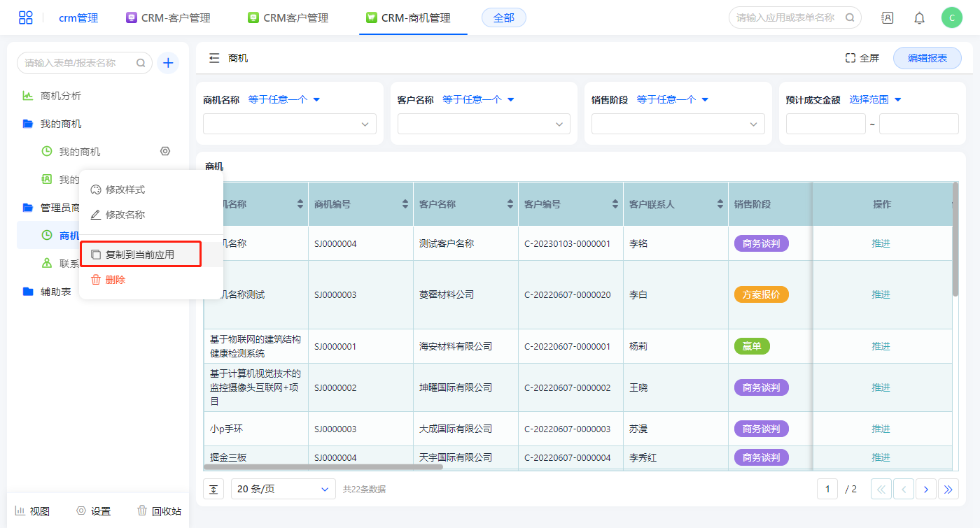The width and height of the screenshot is (980, 528).
Task: Toggle sort on 客户名称 column
Action: point(510,204)
